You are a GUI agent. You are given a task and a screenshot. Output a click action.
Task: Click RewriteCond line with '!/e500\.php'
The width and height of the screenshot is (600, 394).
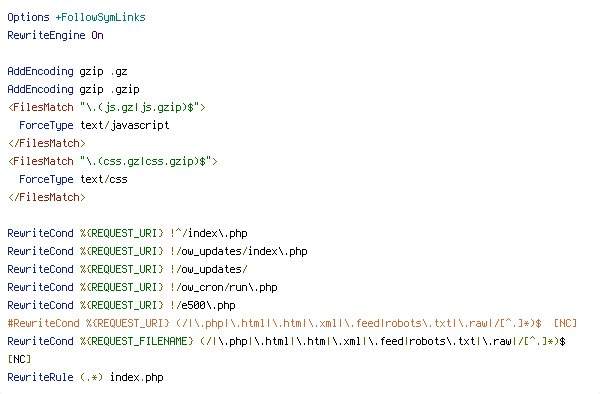coord(121,305)
